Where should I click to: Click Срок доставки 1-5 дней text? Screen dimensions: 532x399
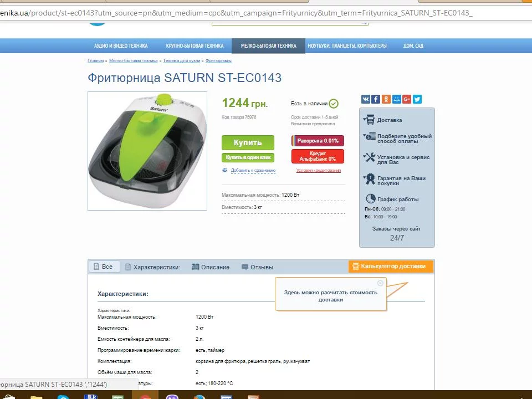tap(315, 117)
